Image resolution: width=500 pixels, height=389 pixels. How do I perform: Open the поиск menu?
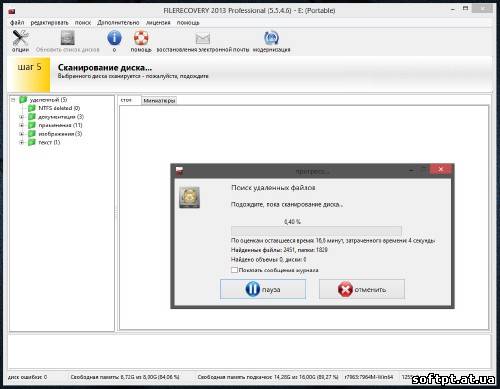click(x=83, y=23)
